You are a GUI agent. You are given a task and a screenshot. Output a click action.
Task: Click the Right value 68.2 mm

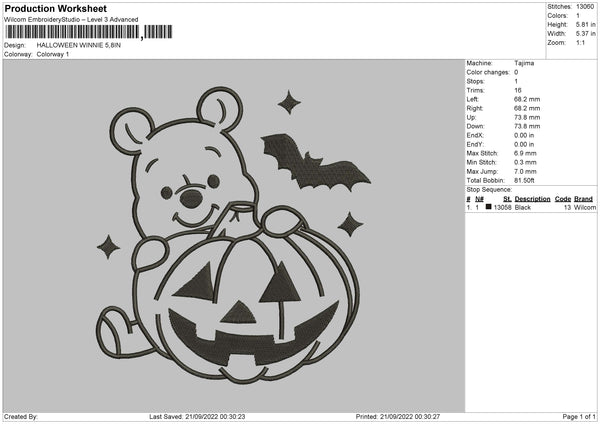point(527,108)
